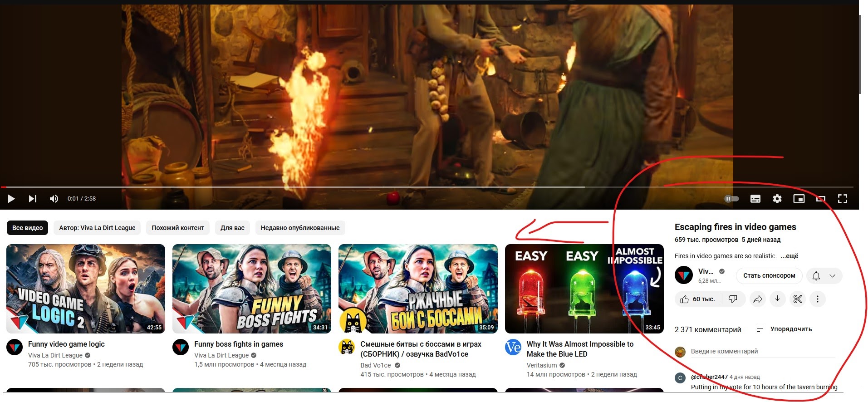Click page vertical scrollbar
This screenshot has width=868, height=402.
(860, 54)
